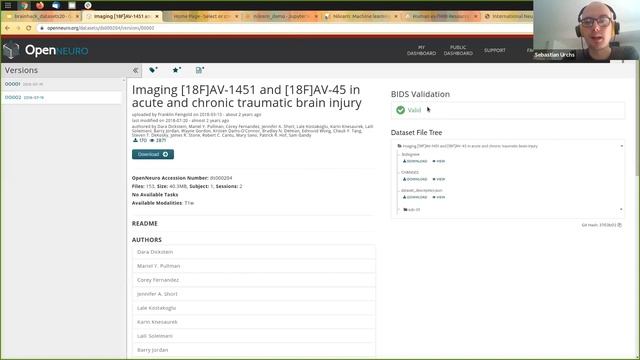Select version 00002 in Versions list
The width and height of the screenshot is (640, 360).
(62, 98)
